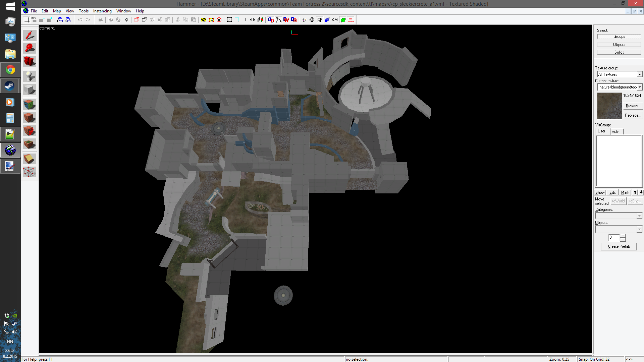Toggle cordon state yellow-black stripes
Image resolution: width=644 pixels, height=362 pixels.
click(x=204, y=20)
